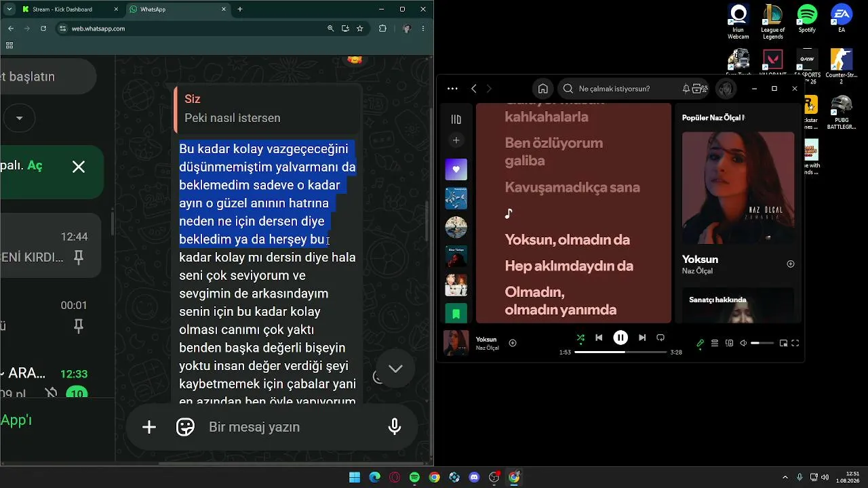Bookmark this page with star icon

(360, 28)
